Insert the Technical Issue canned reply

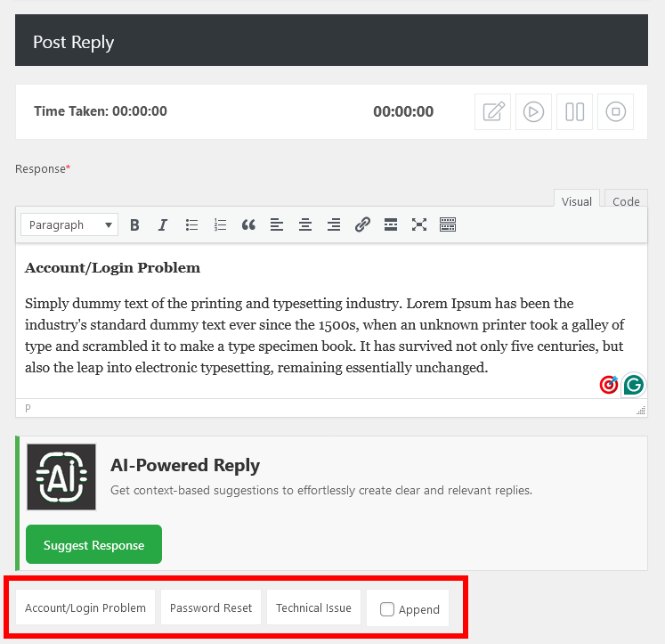(313, 608)
